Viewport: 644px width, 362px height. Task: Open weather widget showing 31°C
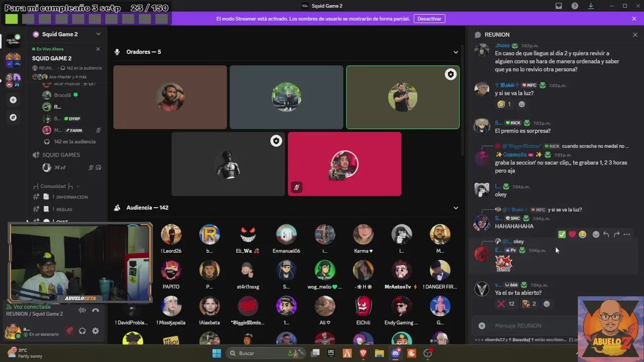coord(25,353)
